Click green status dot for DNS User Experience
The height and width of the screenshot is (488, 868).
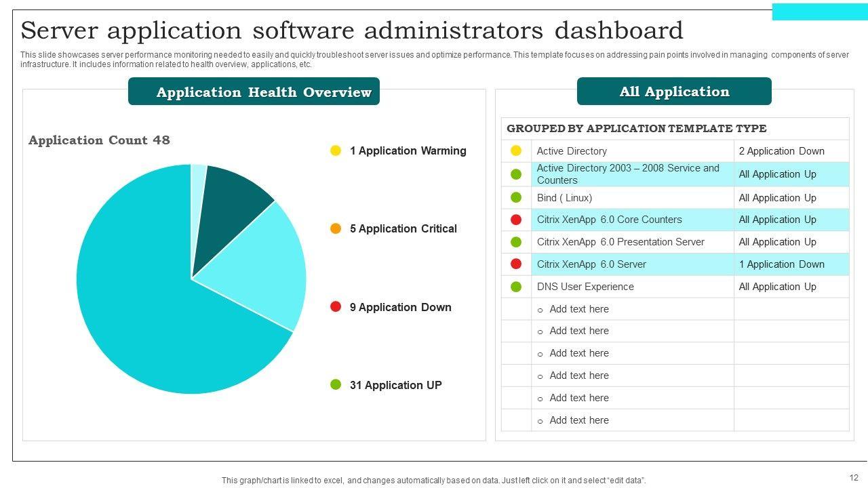[516, 287]
